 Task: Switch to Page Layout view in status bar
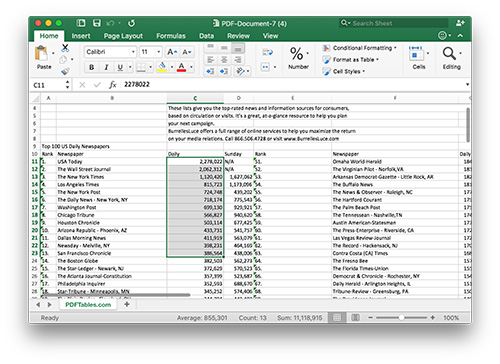coord(355,318)
